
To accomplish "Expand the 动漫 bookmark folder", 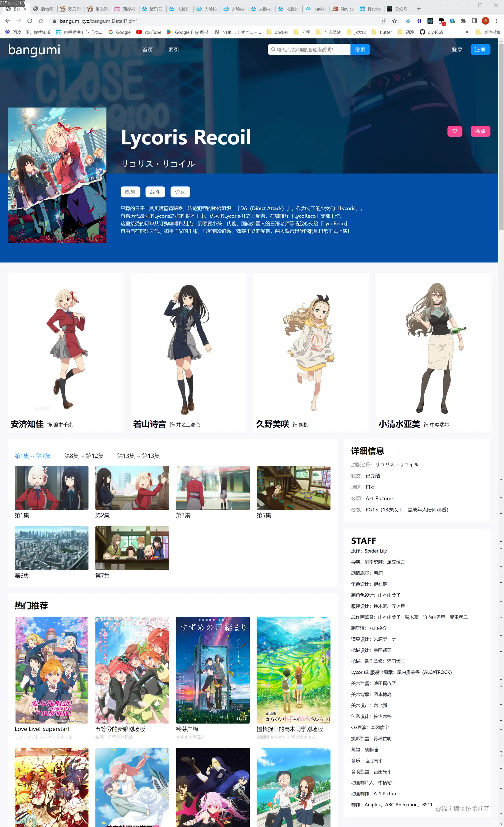I will tap(406, 32).
